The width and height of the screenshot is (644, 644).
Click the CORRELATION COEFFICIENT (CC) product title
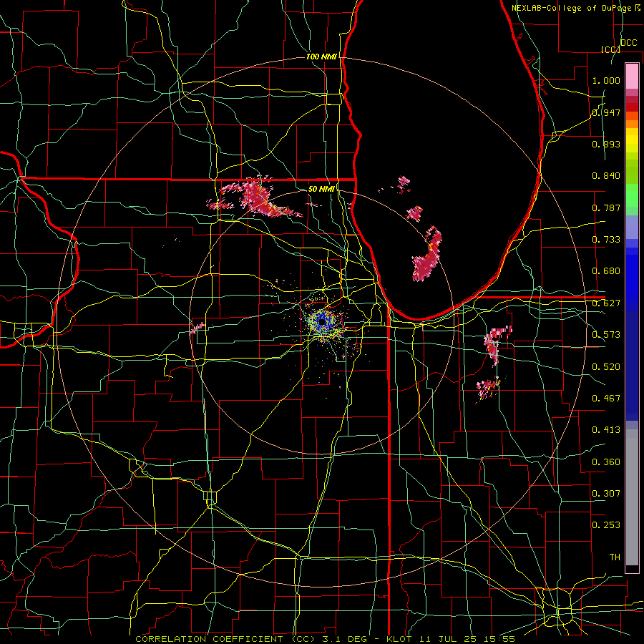225,639
